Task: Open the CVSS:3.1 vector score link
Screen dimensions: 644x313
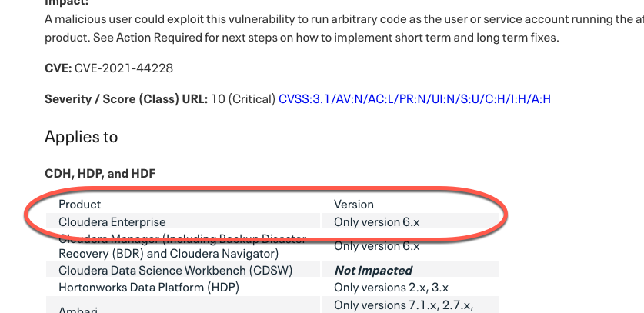Action: coord(415,99)
